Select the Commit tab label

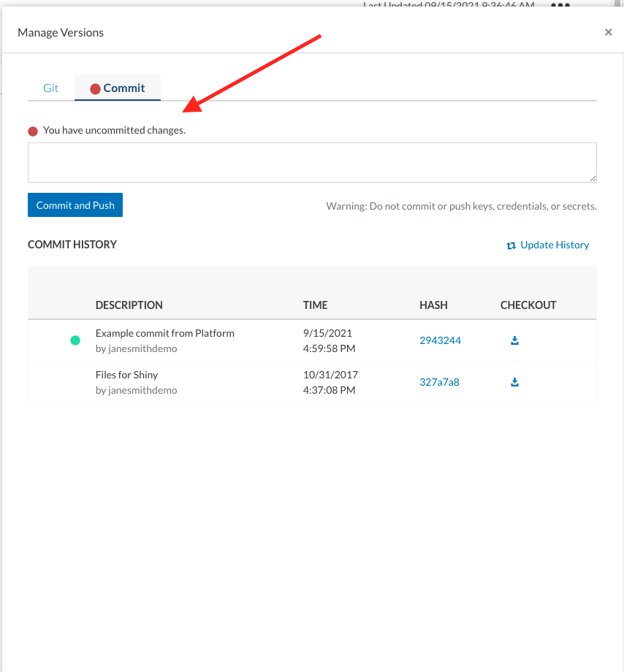pos(124,88)
